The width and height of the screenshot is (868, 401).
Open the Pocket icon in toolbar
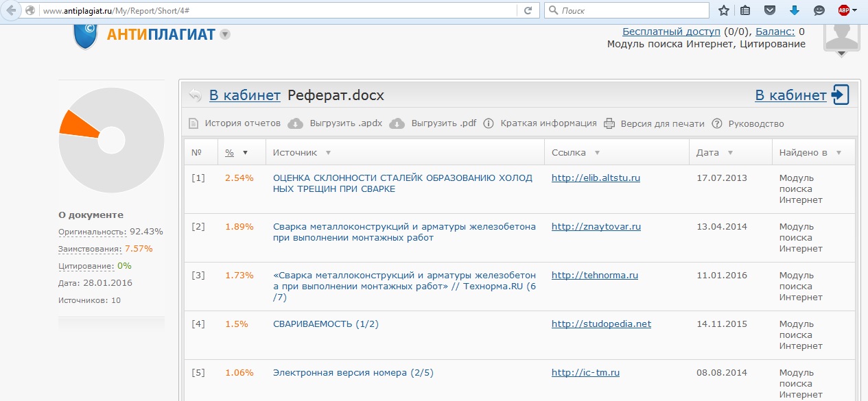770,10
